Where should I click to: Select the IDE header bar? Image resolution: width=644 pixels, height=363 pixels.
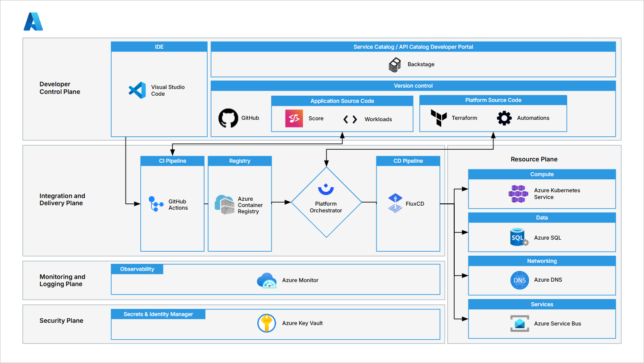pyautogui.click(x=159, y=46)
